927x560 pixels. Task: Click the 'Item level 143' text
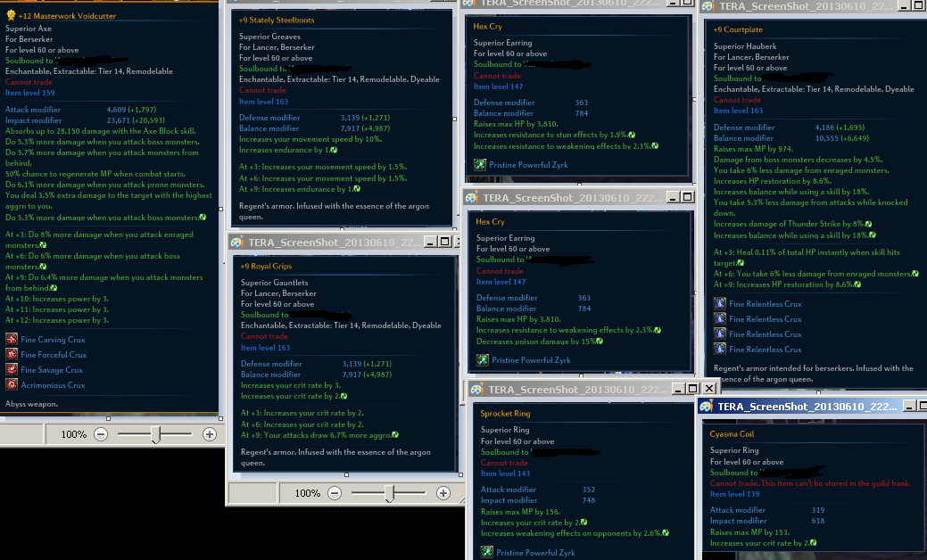click(x=506, y=474)
